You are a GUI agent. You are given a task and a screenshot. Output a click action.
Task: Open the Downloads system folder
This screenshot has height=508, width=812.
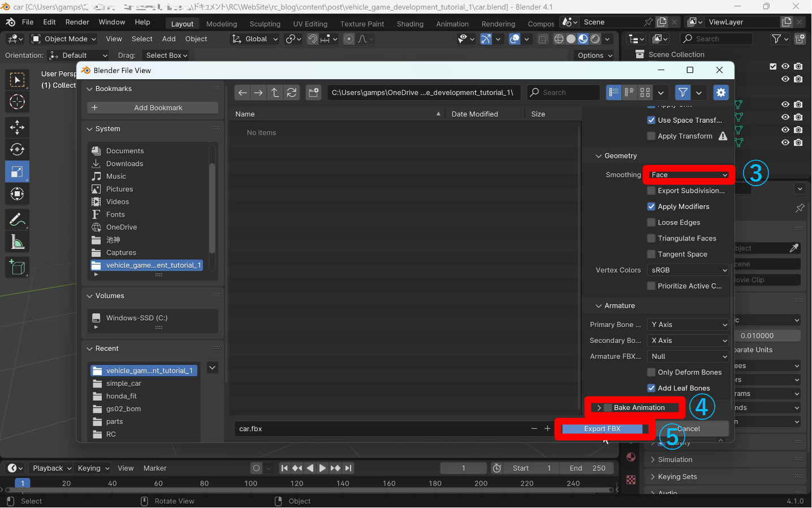[x=124, y=164]
